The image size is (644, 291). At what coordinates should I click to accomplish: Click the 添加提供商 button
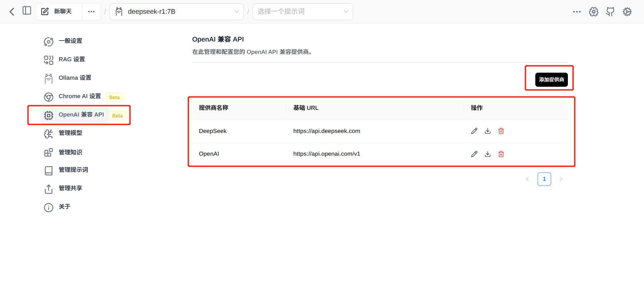pos(551,80)
